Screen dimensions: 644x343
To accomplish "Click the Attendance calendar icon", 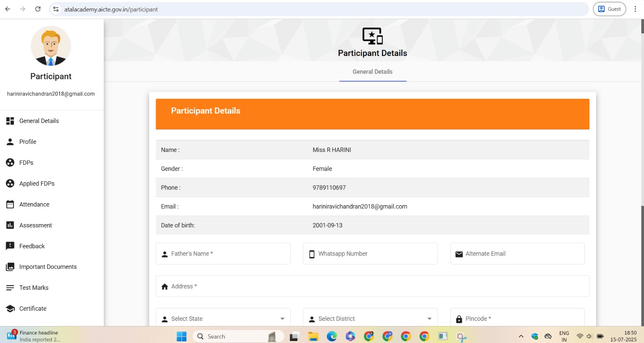I will point(10,204).
